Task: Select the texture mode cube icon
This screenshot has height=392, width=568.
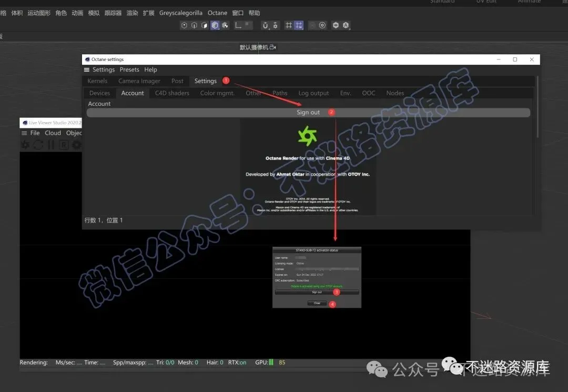Action: click(x=225, y=25)
